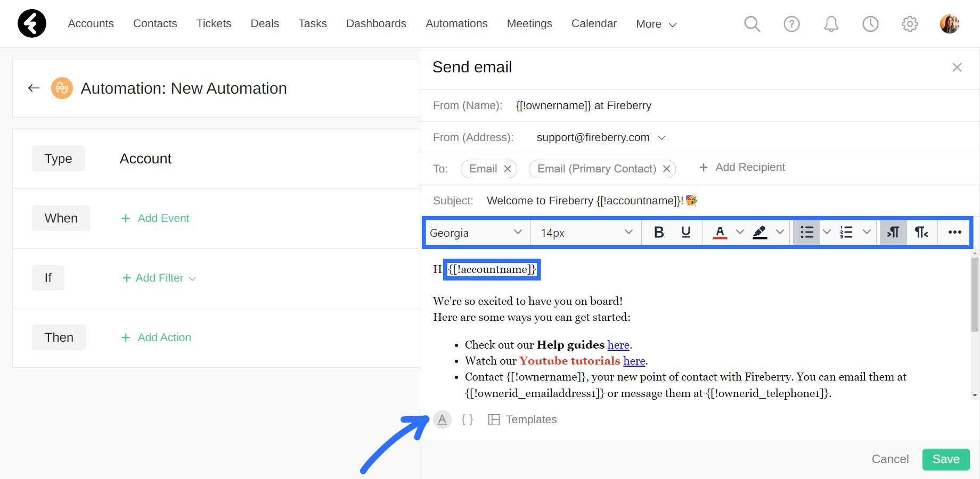This screenshot has width=980, height=479.
Task: Follow the Help guides here link
Action: point(618,345)
